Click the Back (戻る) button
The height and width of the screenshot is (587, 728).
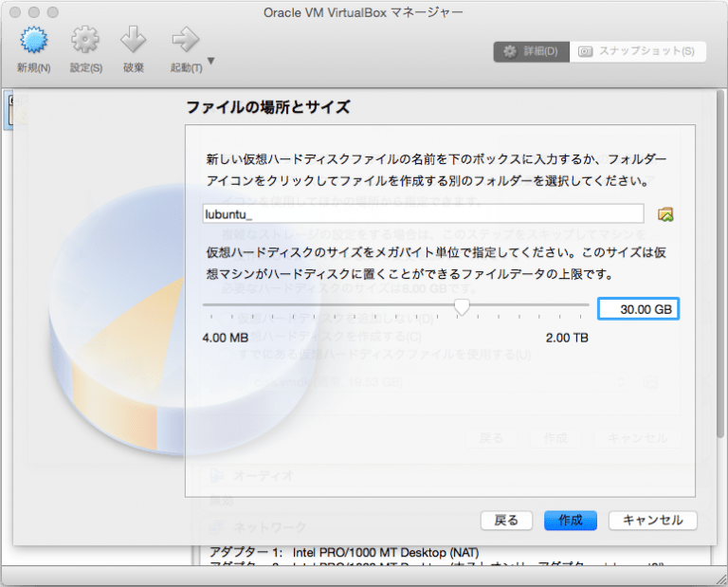pos(506,521)
